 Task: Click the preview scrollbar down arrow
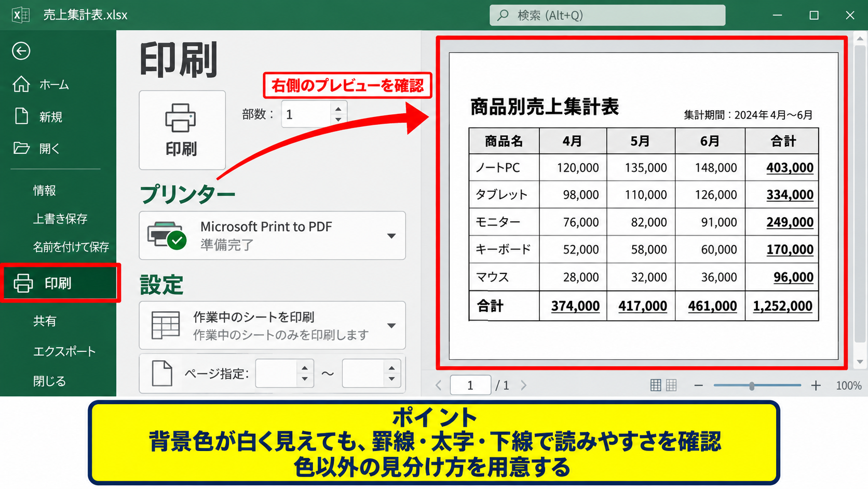pyautogui.click(x=860, y=362)
